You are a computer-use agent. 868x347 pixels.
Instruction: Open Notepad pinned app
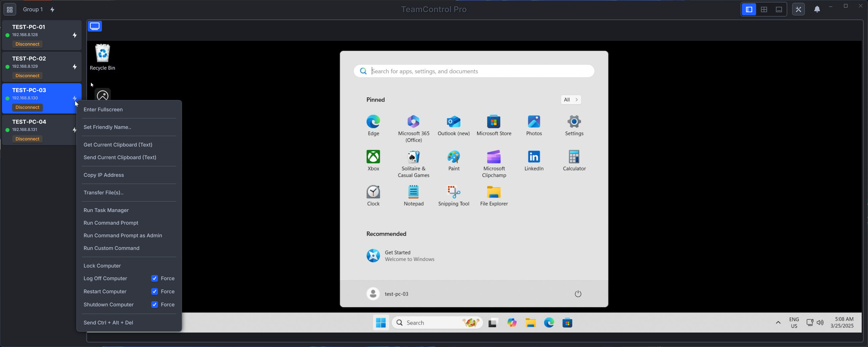413,196
